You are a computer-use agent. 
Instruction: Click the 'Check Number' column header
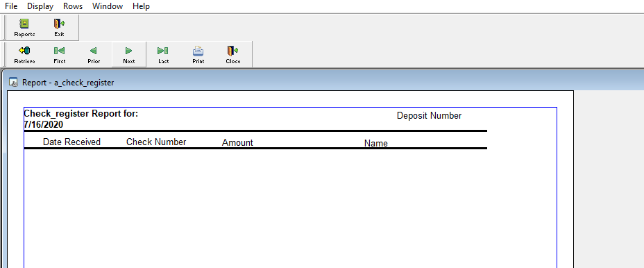(156, 142)
